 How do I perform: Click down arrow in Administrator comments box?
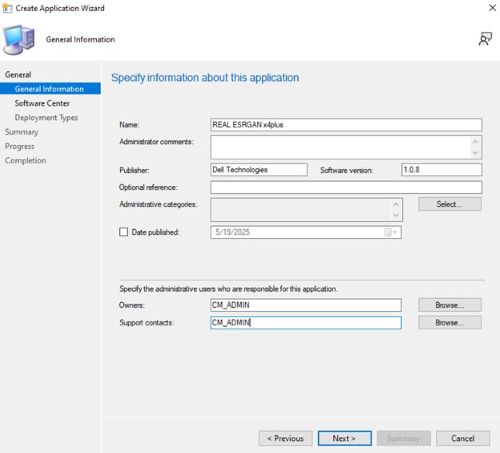tap(475, 153)
